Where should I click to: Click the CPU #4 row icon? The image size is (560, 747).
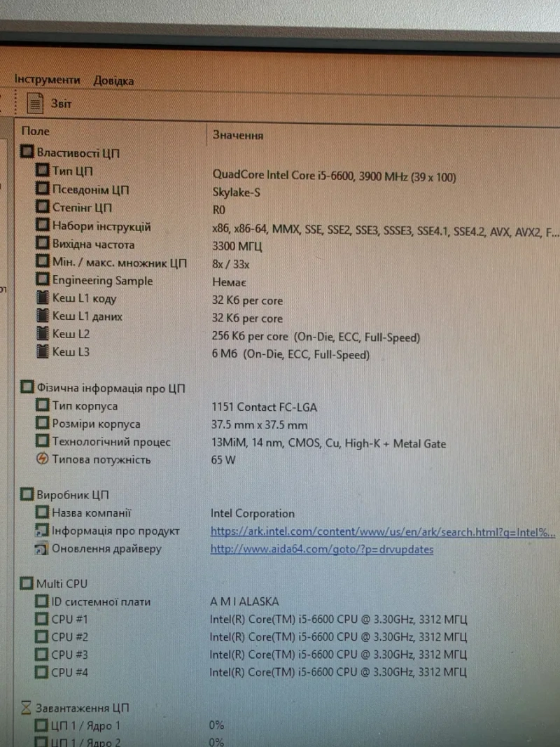pos(42,671)
